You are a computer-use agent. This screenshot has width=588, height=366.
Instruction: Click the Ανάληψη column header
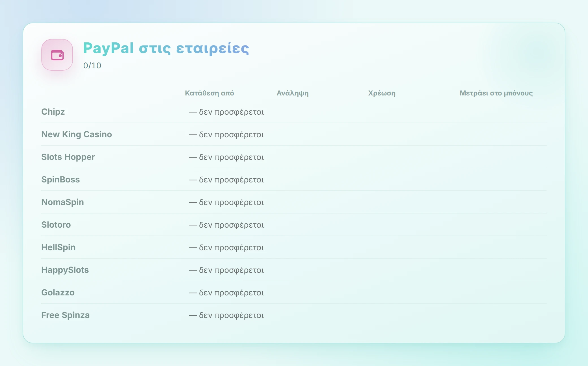pos(293,93)
